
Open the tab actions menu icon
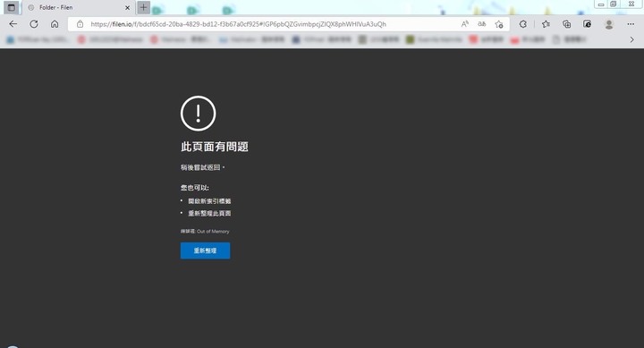(11, 7)
